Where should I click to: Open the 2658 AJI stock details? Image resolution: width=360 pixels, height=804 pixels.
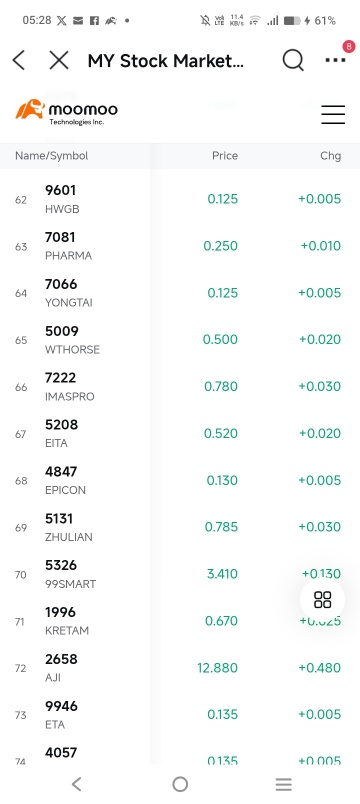pos(180,668)
